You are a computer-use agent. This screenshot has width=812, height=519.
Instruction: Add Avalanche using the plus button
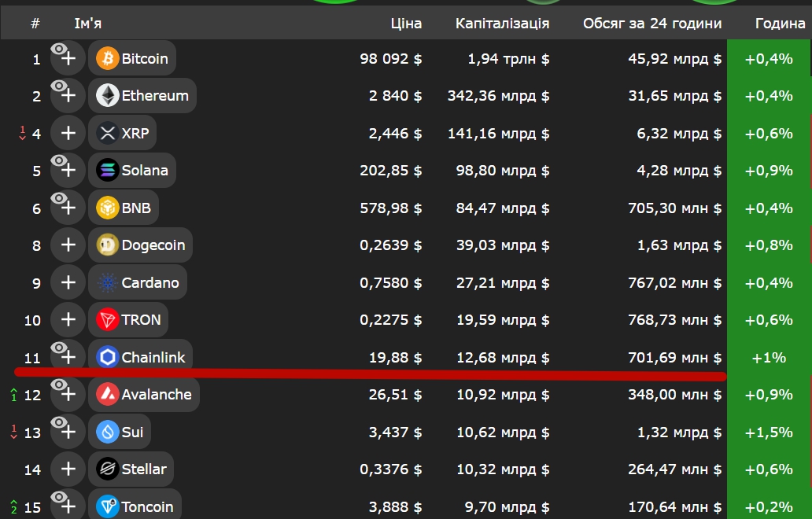[x=68, y=394]
